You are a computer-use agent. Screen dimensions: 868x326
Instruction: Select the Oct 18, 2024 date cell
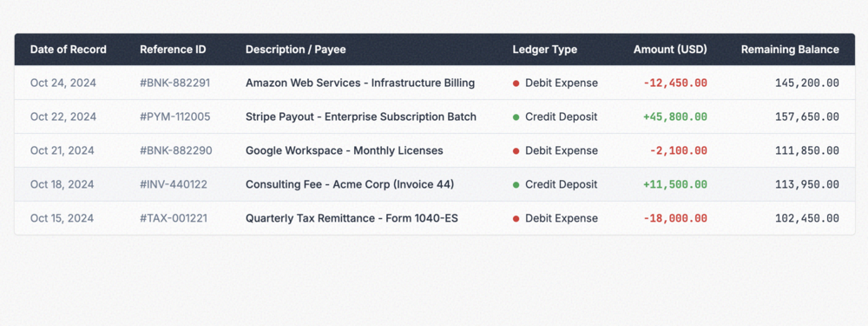pos(62,184)
